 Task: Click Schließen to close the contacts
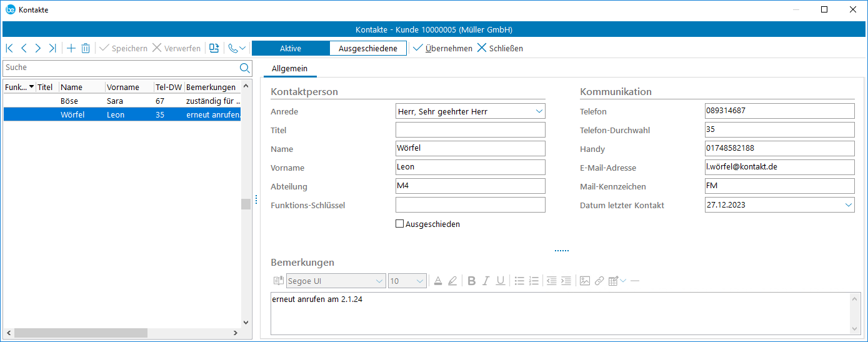pos(500,48)
